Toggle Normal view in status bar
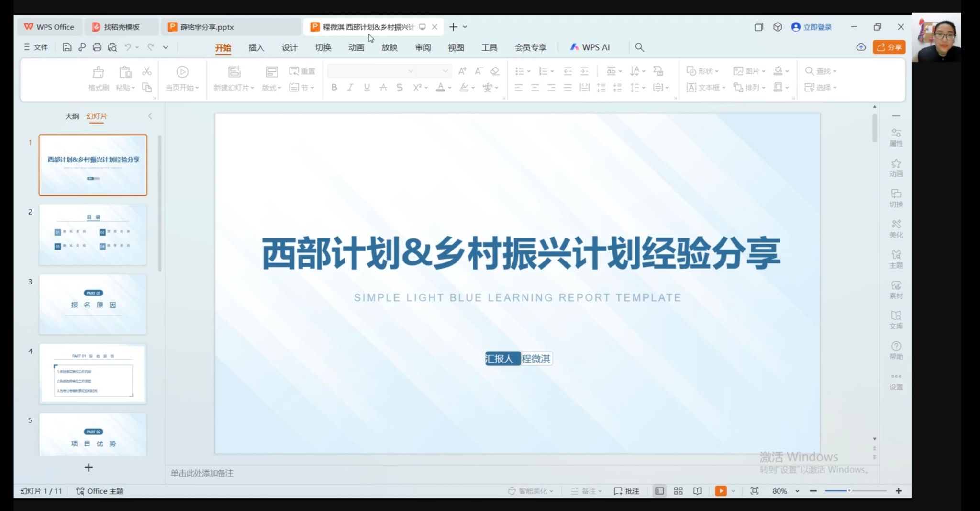This screenshot has width=980, height=511. click(659, 491)
